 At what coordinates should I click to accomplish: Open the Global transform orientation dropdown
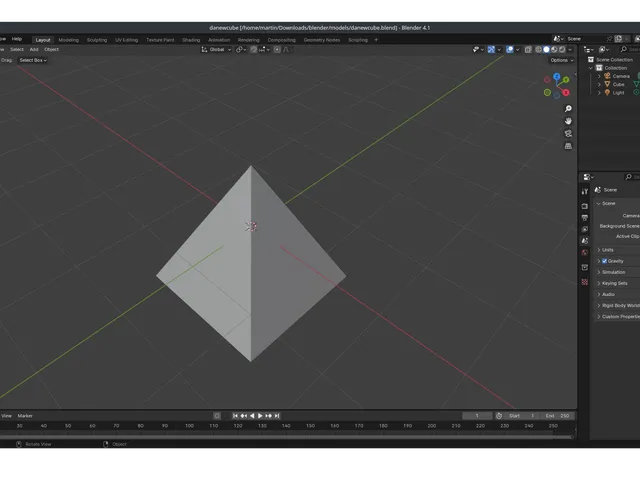[216, 49]
